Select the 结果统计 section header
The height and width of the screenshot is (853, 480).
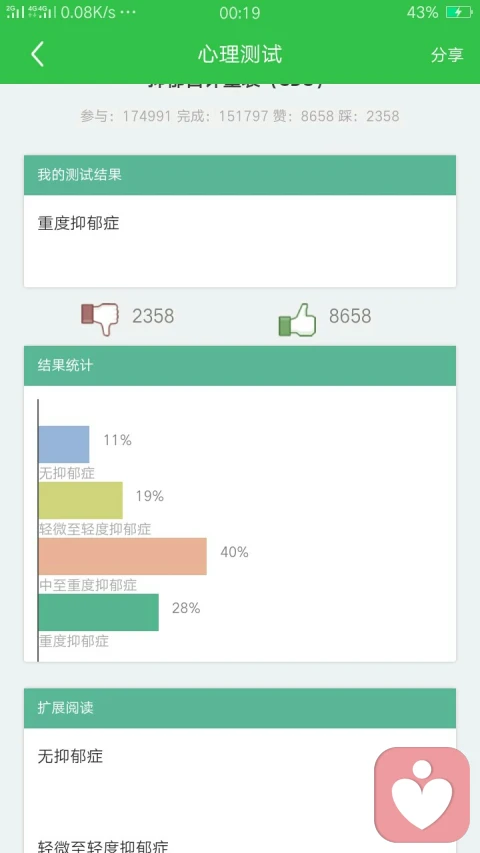pyautogui.click(x=239, y=366)
